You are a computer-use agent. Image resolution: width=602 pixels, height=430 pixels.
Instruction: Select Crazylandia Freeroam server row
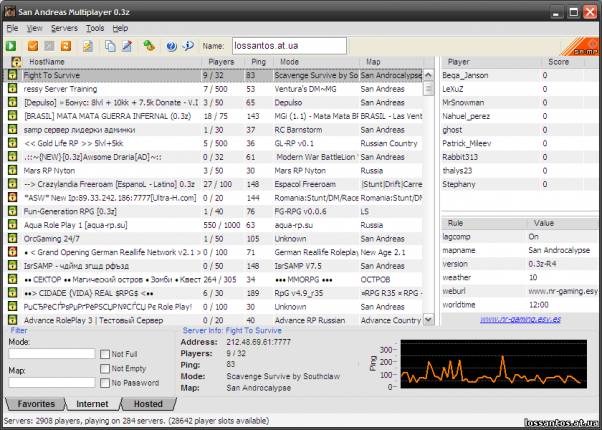coord(215,184)
